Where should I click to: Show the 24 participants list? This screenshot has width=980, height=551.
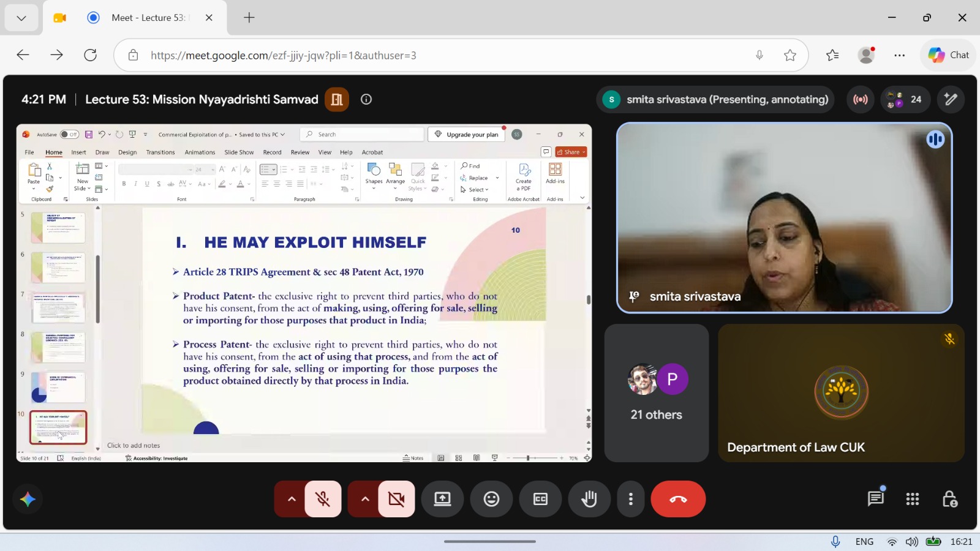pyautogui.click(x=905, y=99)
